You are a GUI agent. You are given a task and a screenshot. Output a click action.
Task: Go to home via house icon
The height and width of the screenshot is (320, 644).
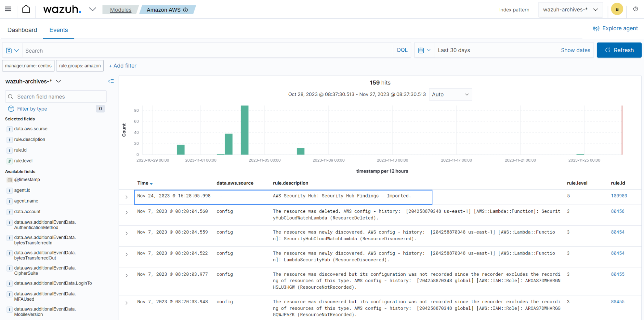[x=26, y=9]
